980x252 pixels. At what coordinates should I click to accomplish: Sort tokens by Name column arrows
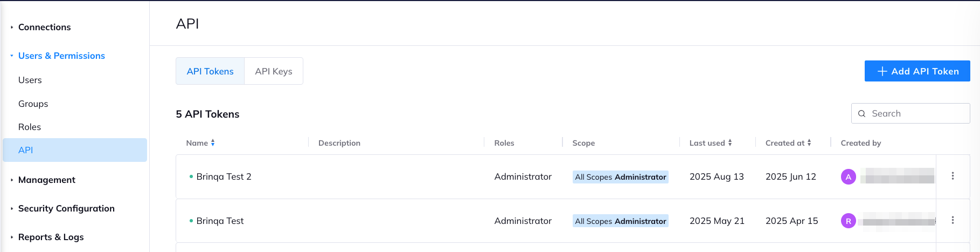(213, 142)
